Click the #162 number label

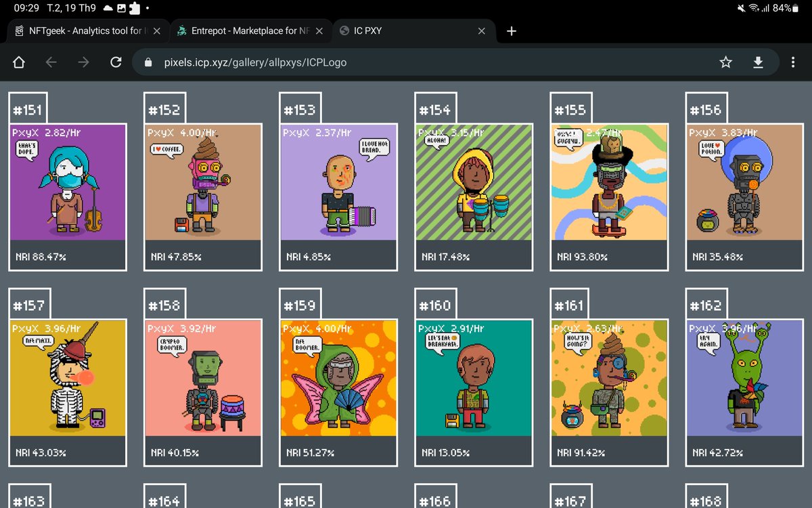click(x=706, y=306)
